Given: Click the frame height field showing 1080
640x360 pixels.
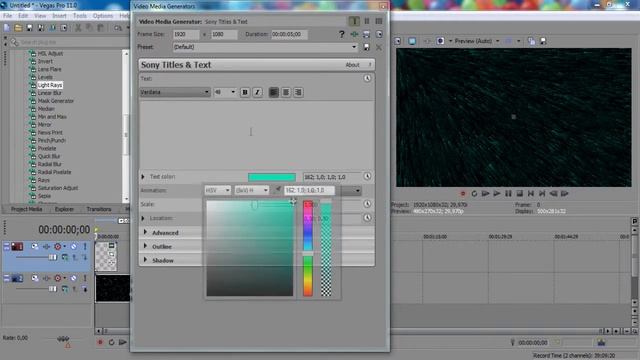Looking at the screenshot, I should [224, 34].
